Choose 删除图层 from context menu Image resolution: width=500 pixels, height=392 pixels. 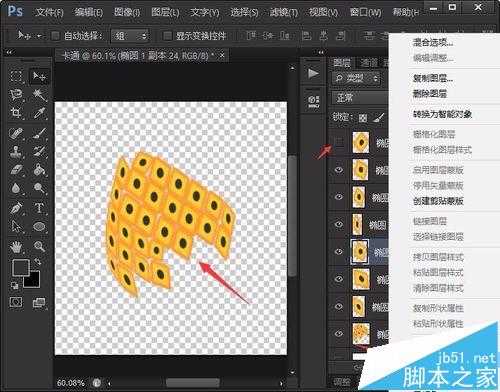[430, 94]
